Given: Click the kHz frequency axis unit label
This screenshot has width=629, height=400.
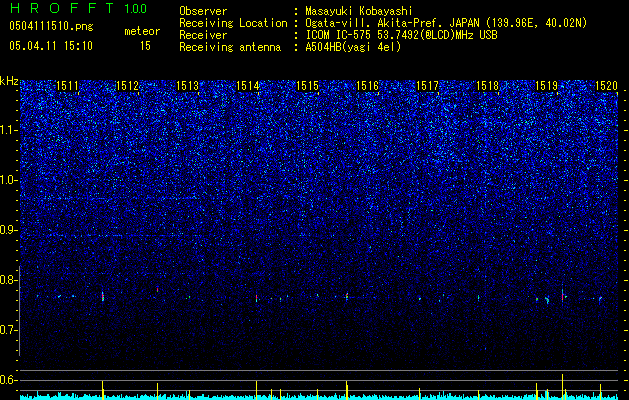Looking at the screenshot, I should pyautogui.click(x=9, y=81).
